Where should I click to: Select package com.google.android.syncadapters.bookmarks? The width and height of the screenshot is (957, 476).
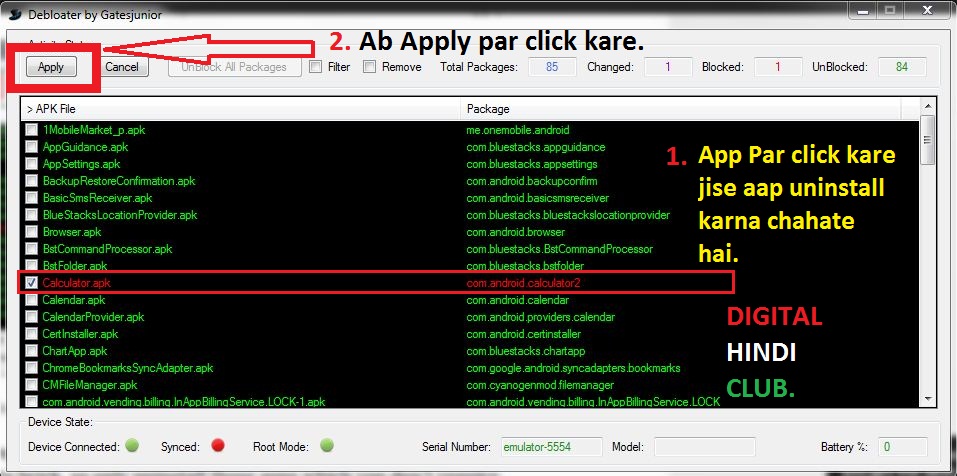573,368
